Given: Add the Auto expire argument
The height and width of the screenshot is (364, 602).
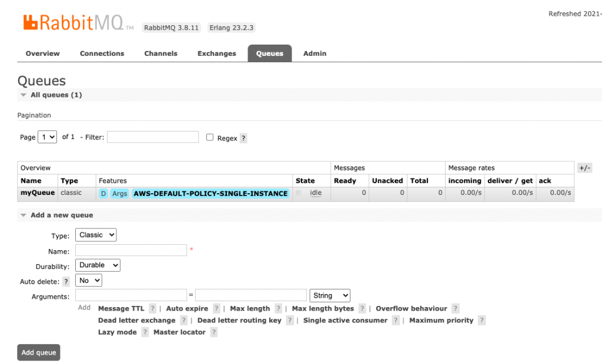Looking at the screenshot, I should pyautogui.click(x=187, y=308).
